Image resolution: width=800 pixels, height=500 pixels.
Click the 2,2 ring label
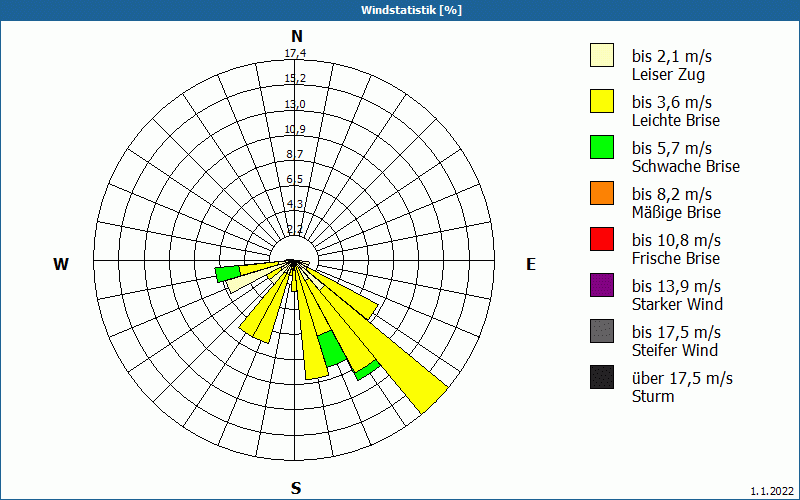[295, 230]
